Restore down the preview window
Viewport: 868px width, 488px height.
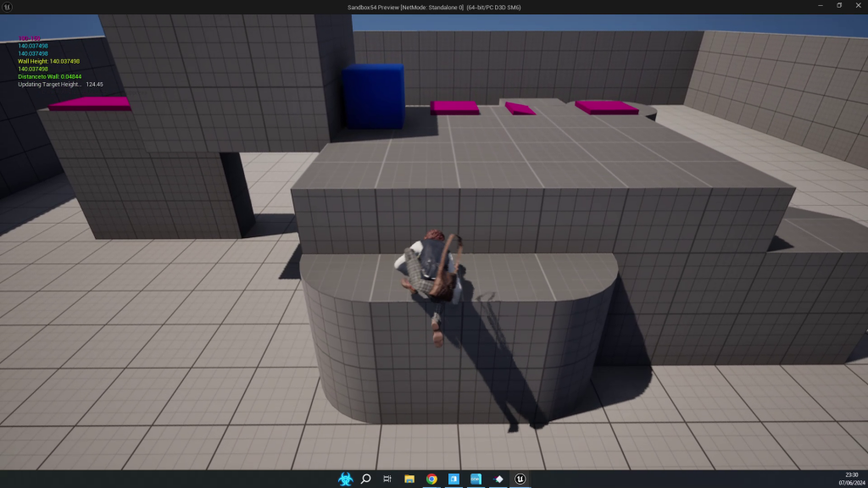click(x=837, y=6)
